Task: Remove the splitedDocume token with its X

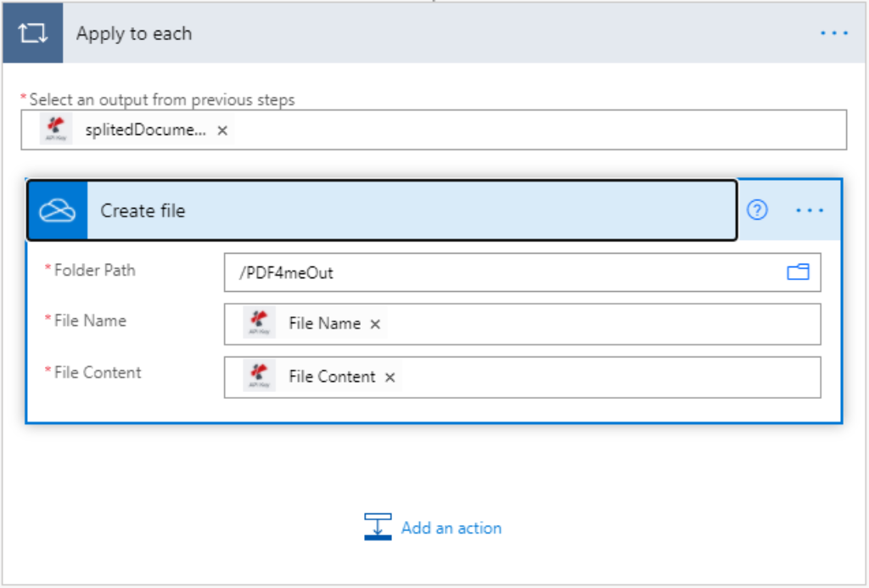Action: tap(222, 131)
